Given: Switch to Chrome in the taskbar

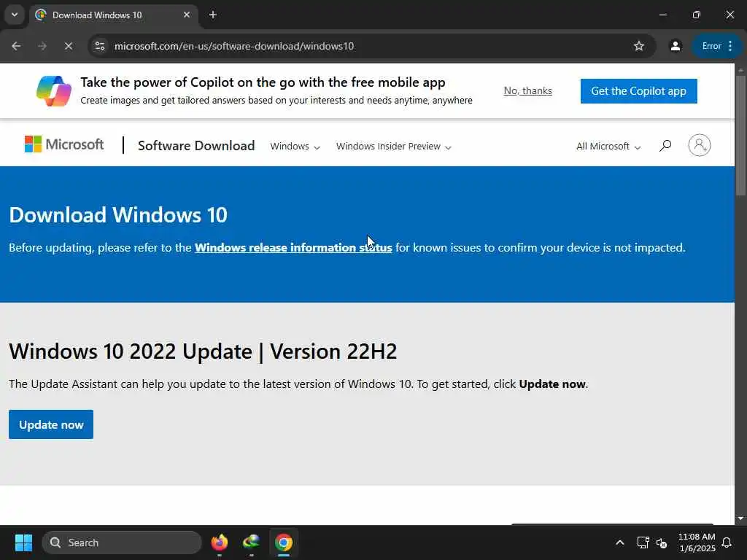Looking at the screenshot, I should (284, 542).
